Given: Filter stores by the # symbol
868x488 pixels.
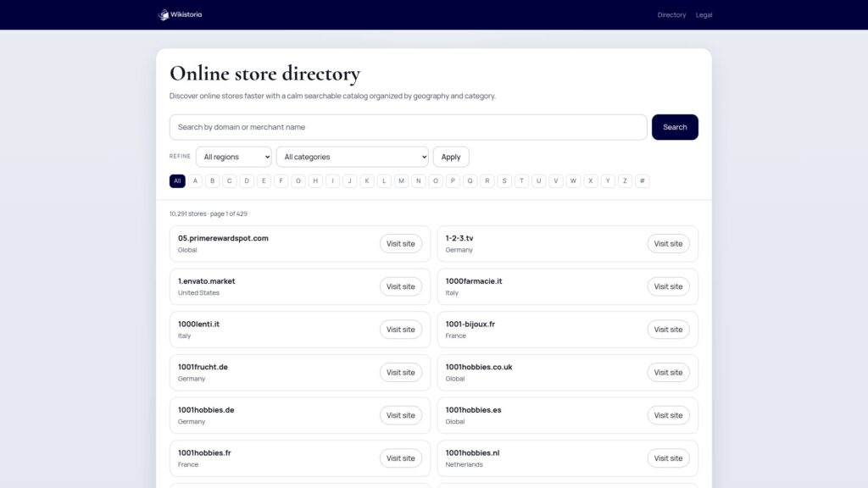Looking at the screenshot, I should pos(642,181).
